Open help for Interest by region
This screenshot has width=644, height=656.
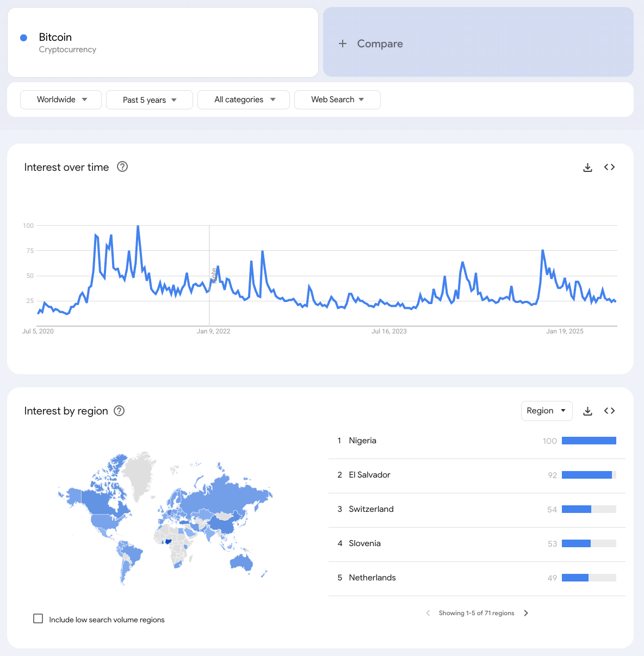tap(119, 411)
